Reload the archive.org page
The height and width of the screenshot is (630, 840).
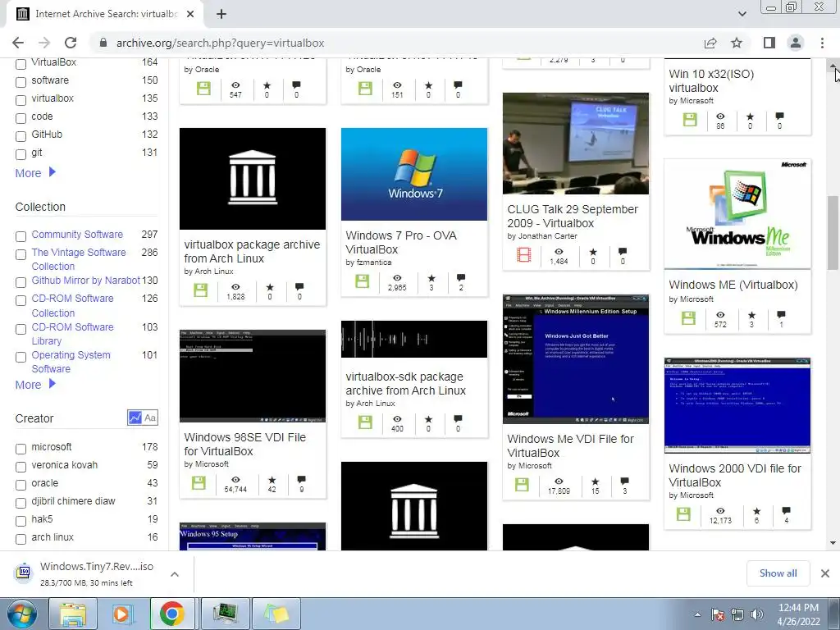(x=71, y=43)
